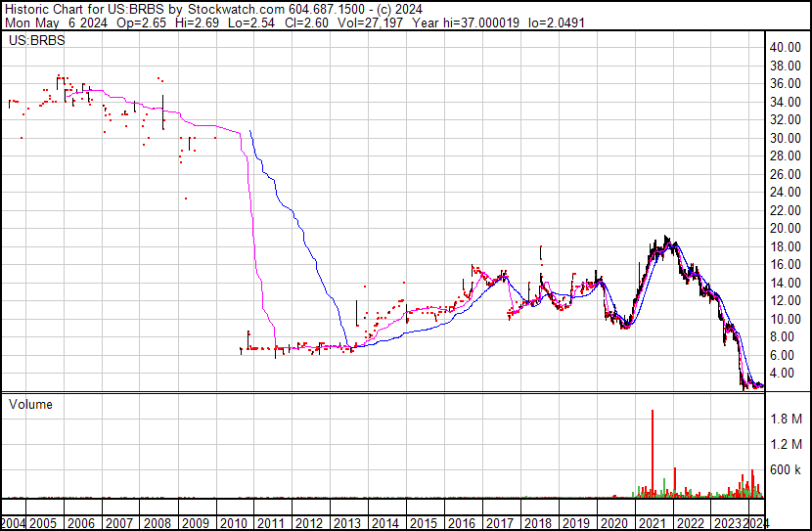Click the 1.2 M volume axis label

787,444
